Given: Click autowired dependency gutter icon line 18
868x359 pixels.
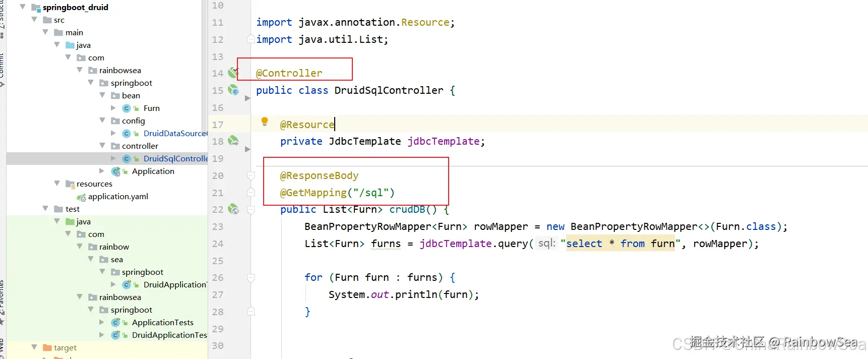Looking at the screenshot, I should coord(233,141).
